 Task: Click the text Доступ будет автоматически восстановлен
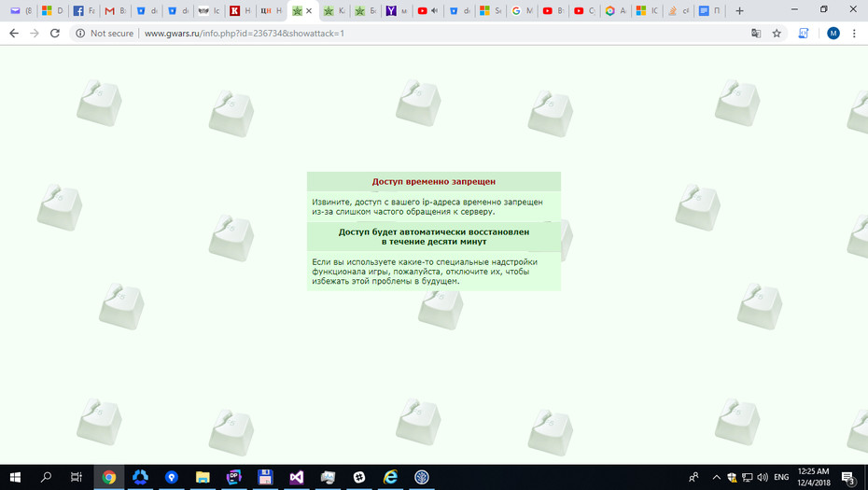[433, 232]
